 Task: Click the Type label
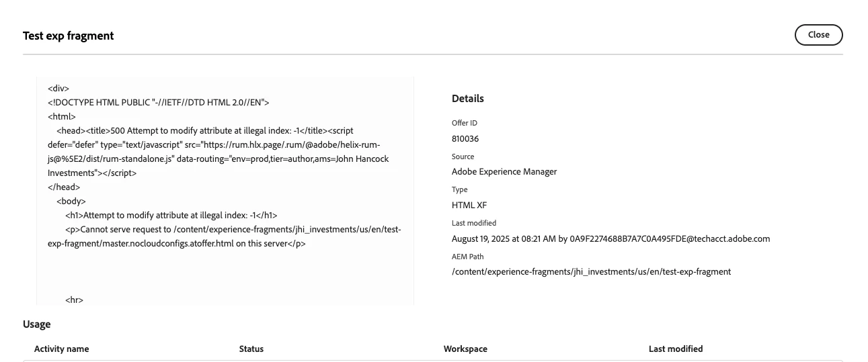point(459,189)
